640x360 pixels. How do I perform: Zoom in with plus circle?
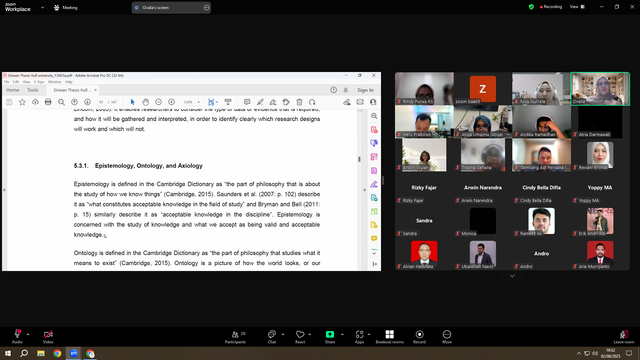(x=171, y=102)
